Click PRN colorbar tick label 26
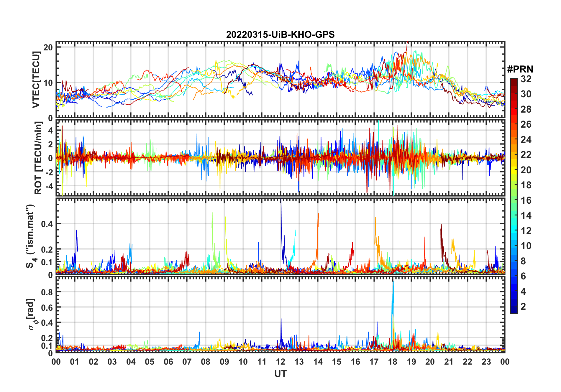Viewport: 561px width, 392px height. click(x=526, y=124)
